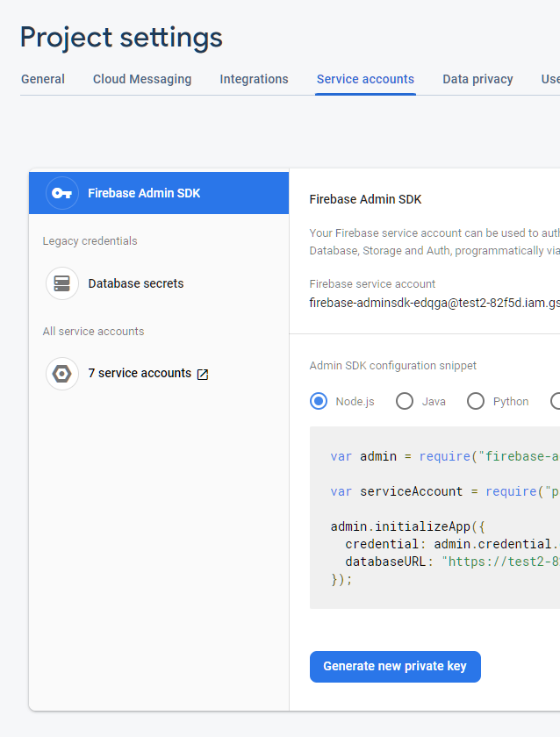The height and width of the screenshot is (737, 560).
Task: Select the Node.js radio button
Action: [x=319, y=401]
